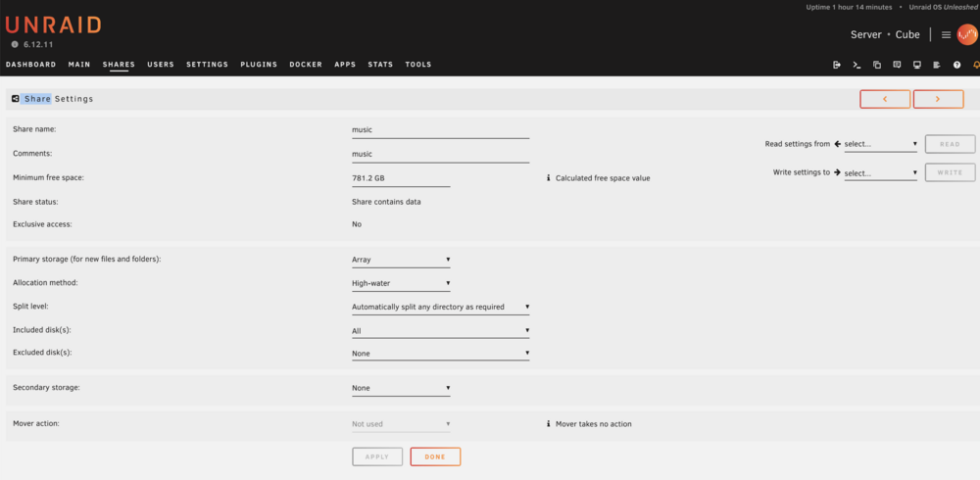This screenshot has width=980, height=480.
Task: Open the Docker menu tab
Action: pos(306,65)
